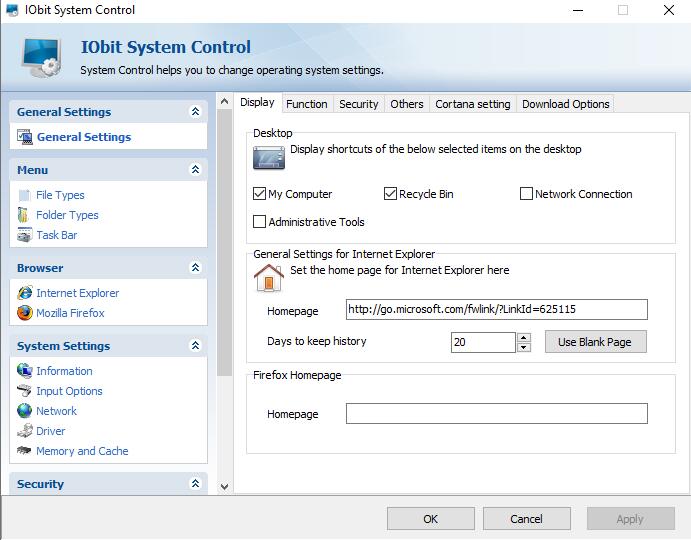Minimize the IObit System Control window
The width and height of the screenshot is (691, 540).
pyautogui.click(x=578, y=10)
